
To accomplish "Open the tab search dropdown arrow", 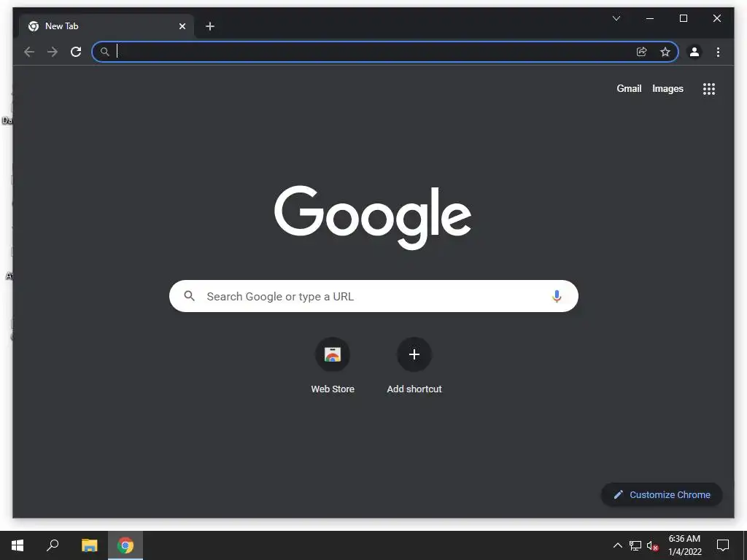I will click(x=616, y=18).
